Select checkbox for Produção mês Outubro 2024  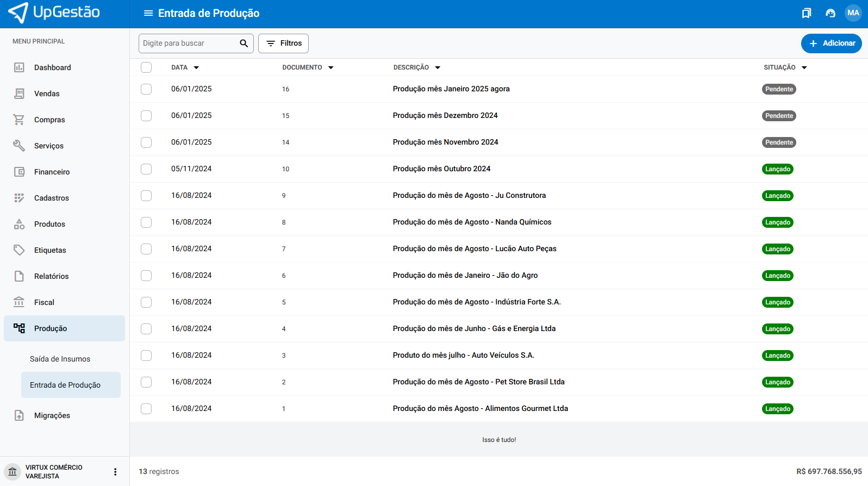[x=146, y=169]
